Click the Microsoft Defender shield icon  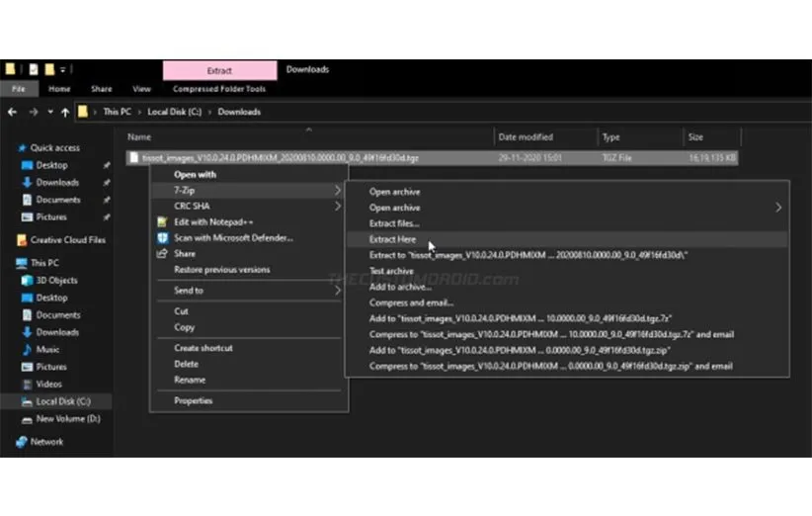coord(163,238)
